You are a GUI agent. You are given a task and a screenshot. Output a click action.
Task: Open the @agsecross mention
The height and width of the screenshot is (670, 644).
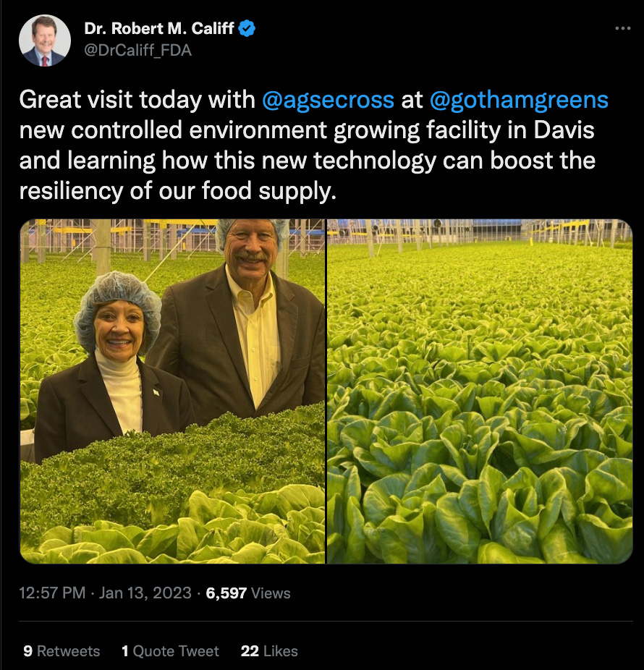click(x=328, y=100)
